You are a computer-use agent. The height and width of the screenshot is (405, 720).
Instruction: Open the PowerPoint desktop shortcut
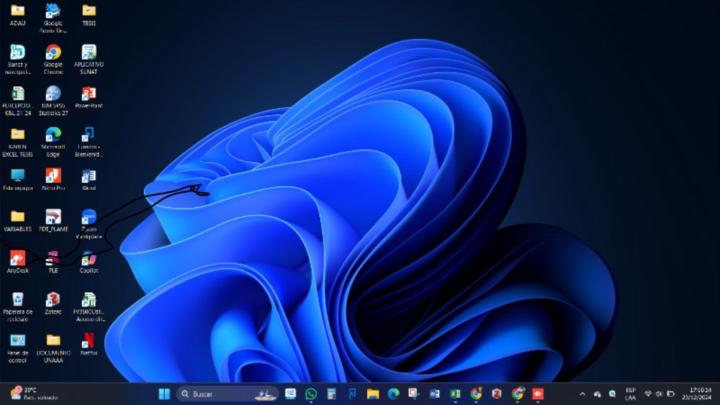89,97
